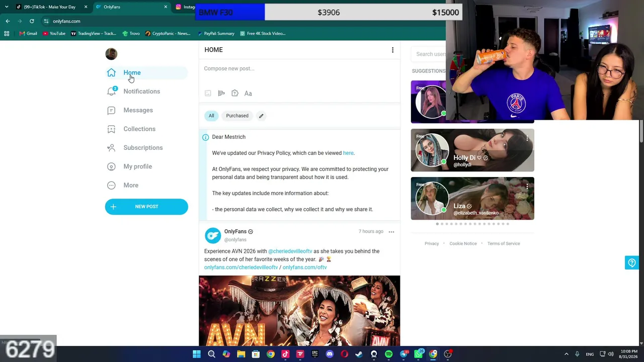Add a poll using the poll icon
Screen dimensions: 644x362
[x=221, y=93]
